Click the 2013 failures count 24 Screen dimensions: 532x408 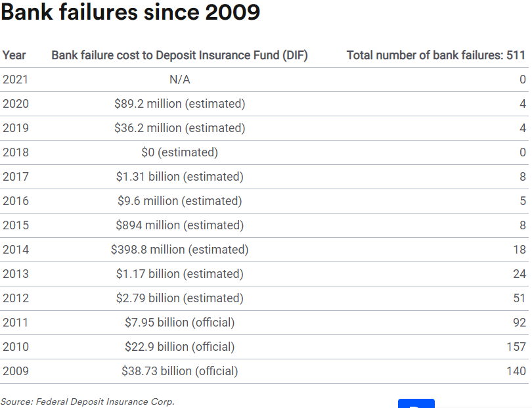click(x=519, y=274)
